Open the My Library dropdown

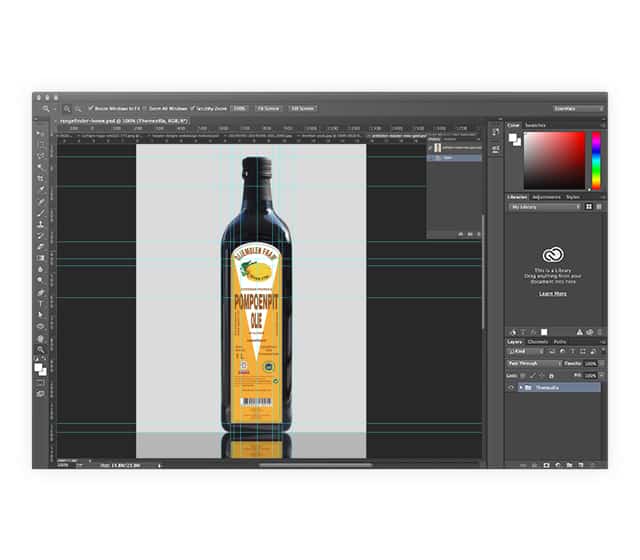tap(545, 207)
